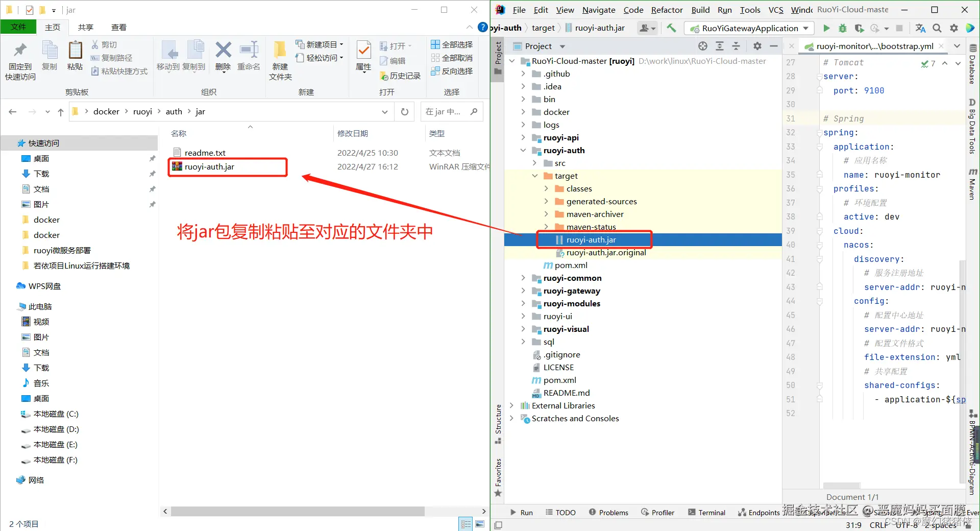
Task: Expand the ruoyi-gateway module
Action: click(523, 291)
